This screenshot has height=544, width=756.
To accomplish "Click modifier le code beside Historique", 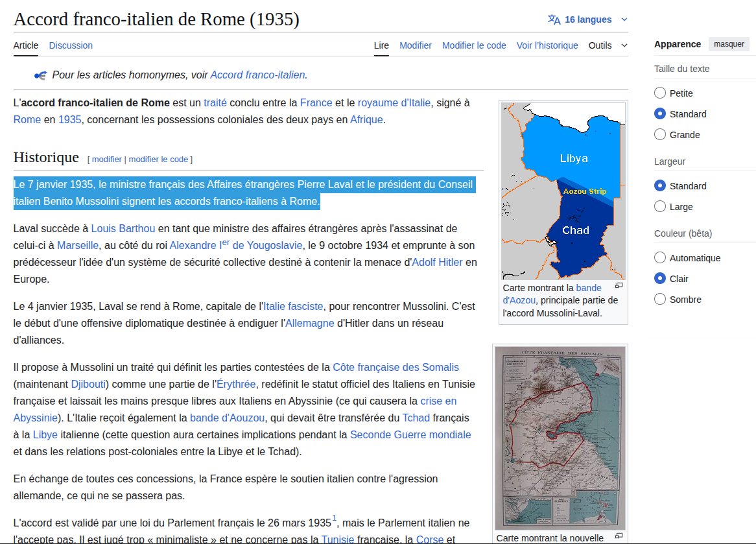I will click(158, 159).
